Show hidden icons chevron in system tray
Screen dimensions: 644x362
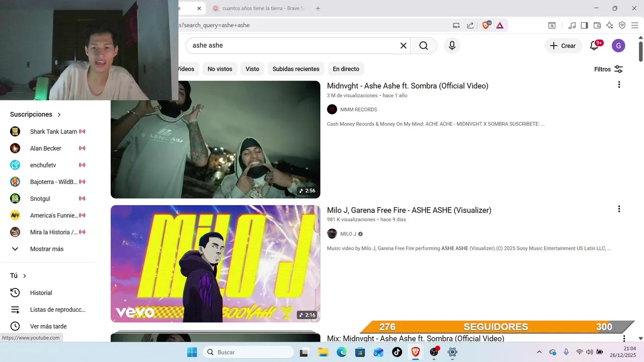539,352
